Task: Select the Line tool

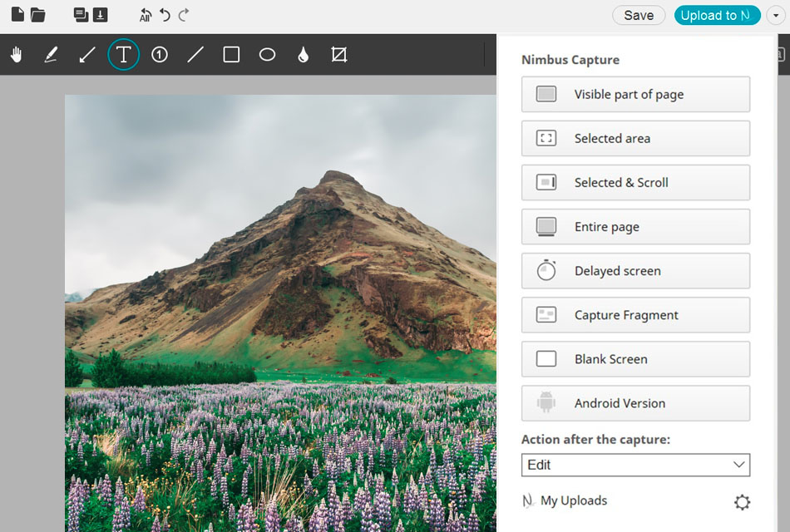Action: click(195, 54)
